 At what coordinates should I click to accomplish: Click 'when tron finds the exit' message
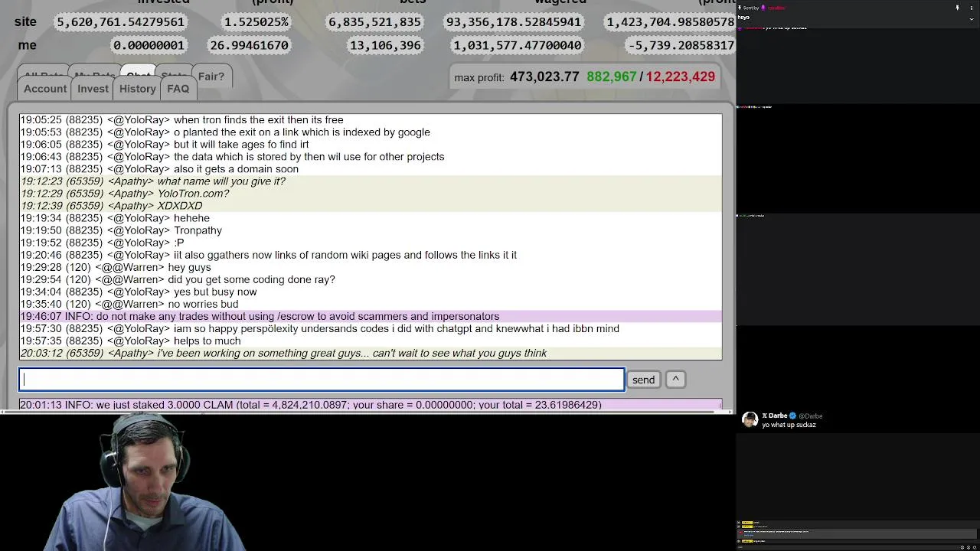(x=371, y=120)
